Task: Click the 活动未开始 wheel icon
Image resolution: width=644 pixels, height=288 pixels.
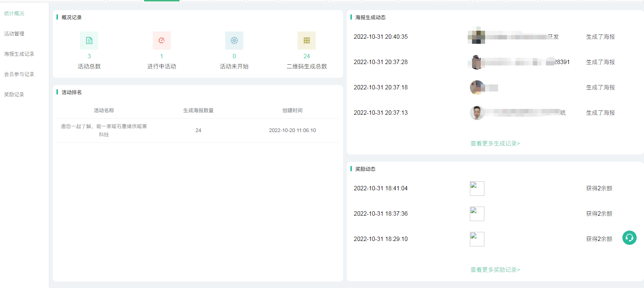Action: click(234, 41)
